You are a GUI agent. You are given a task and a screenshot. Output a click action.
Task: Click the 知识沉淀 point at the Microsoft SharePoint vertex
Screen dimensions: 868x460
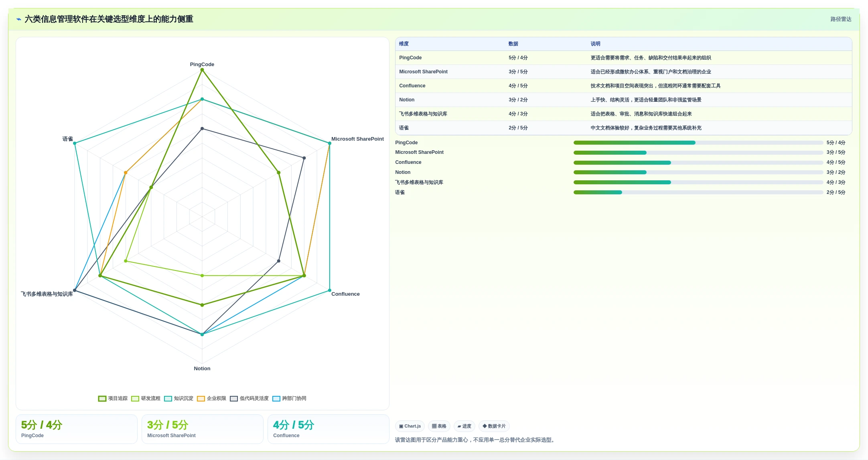tap(330, 143)
